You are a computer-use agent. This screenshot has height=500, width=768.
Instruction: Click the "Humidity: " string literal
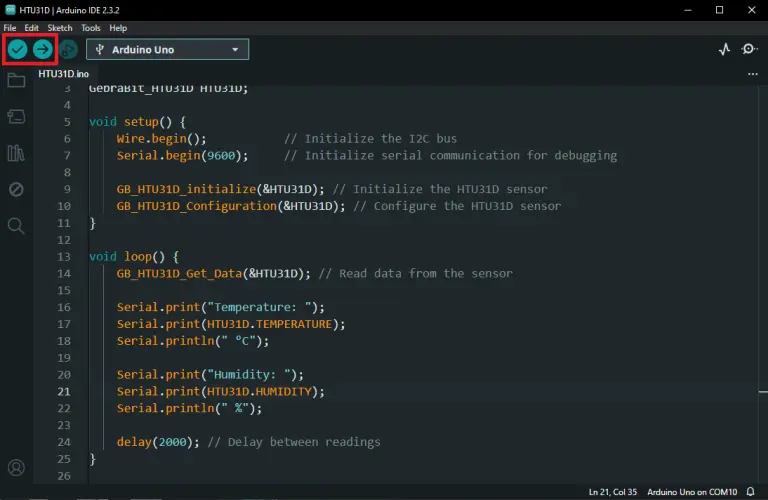point(249,375)
